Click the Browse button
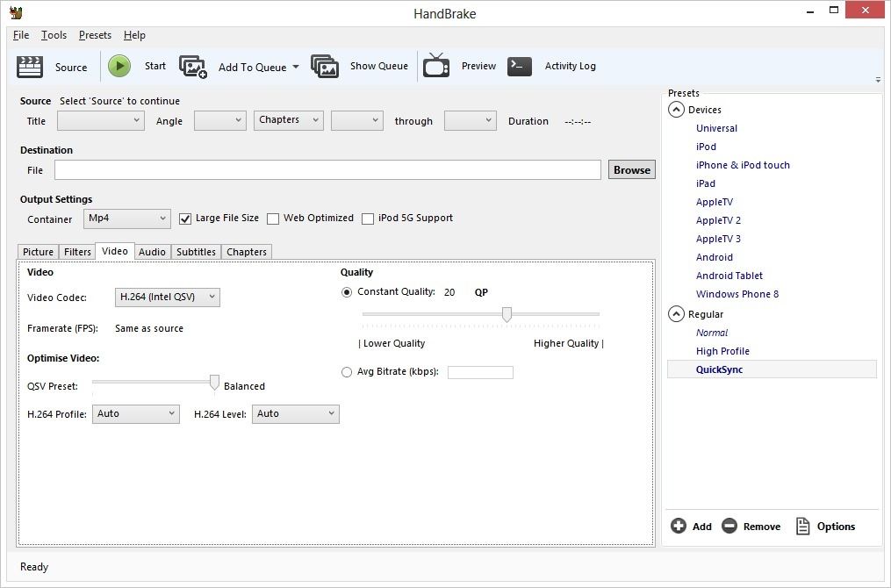The image size is (891, 588). (632, 170)
